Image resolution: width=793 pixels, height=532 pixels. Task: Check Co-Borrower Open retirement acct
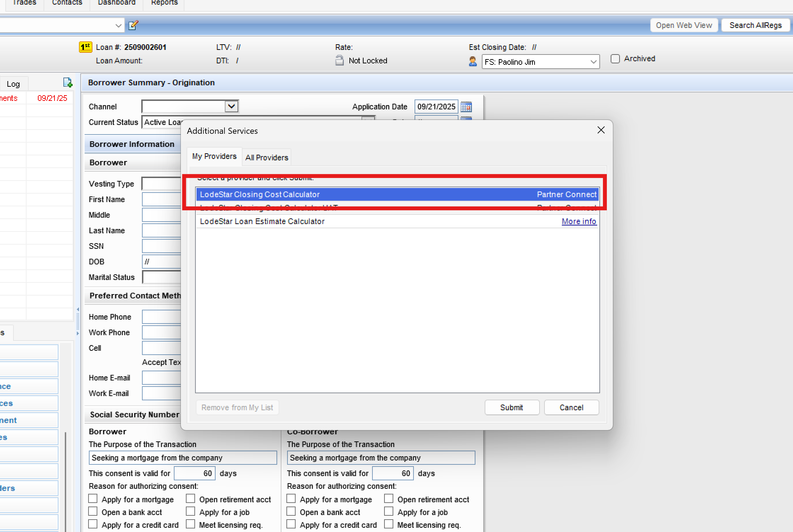click(389, 499)
